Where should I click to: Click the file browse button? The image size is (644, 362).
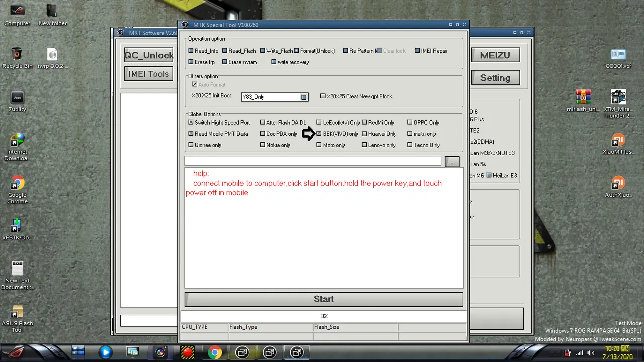click(452, 161)
